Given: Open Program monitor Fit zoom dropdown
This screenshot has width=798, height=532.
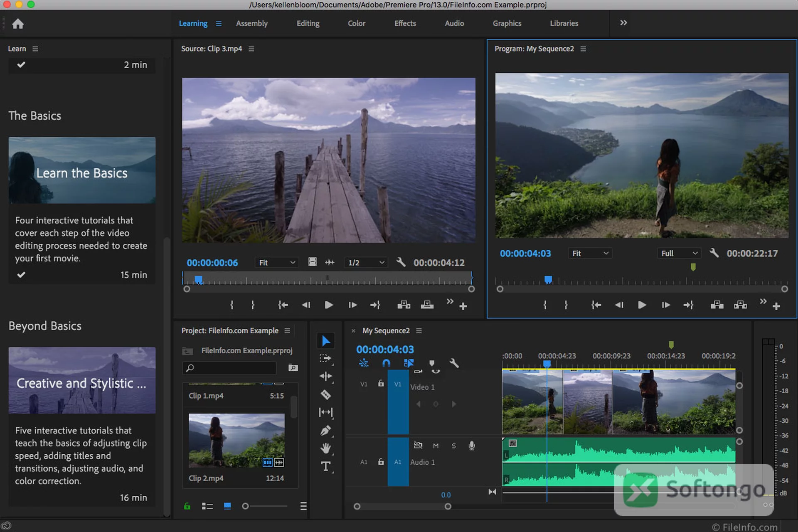Looking at the screenshot, I should click(590, 253).
